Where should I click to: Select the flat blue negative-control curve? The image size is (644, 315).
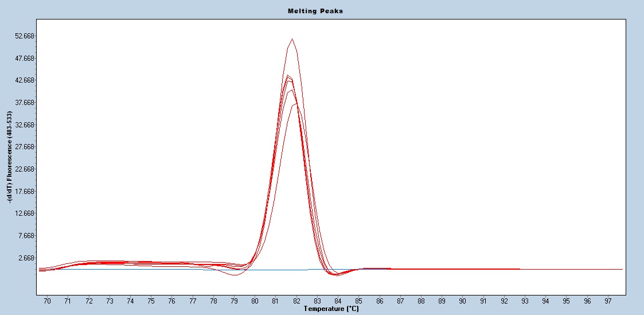tap(143, 269)
